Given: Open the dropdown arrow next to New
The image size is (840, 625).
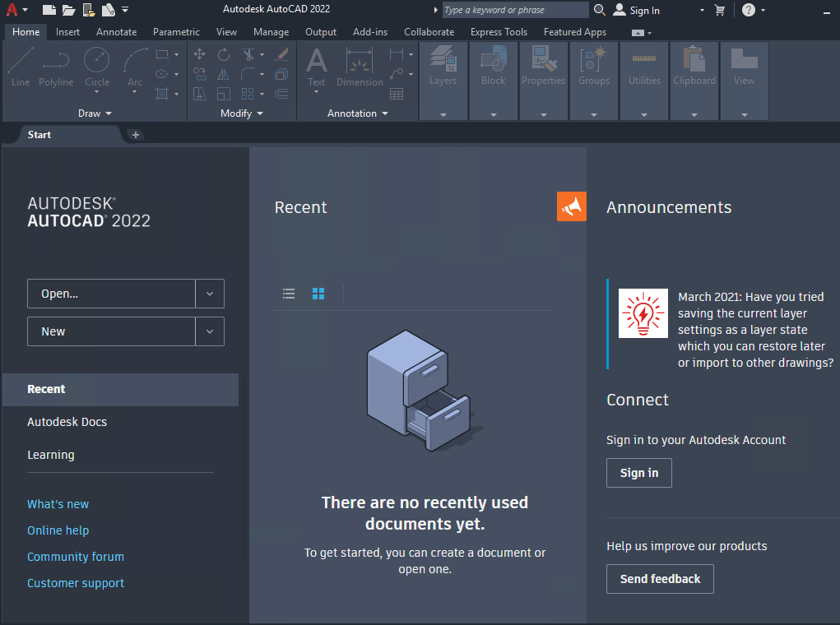Looking at the screenshot, I should click(210, 331).
